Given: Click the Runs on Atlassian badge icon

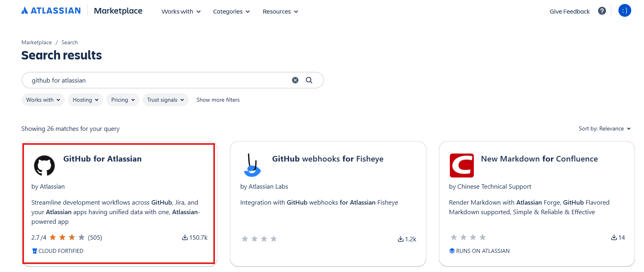Looking at the screenshot, I should click(x=452, y=251).
